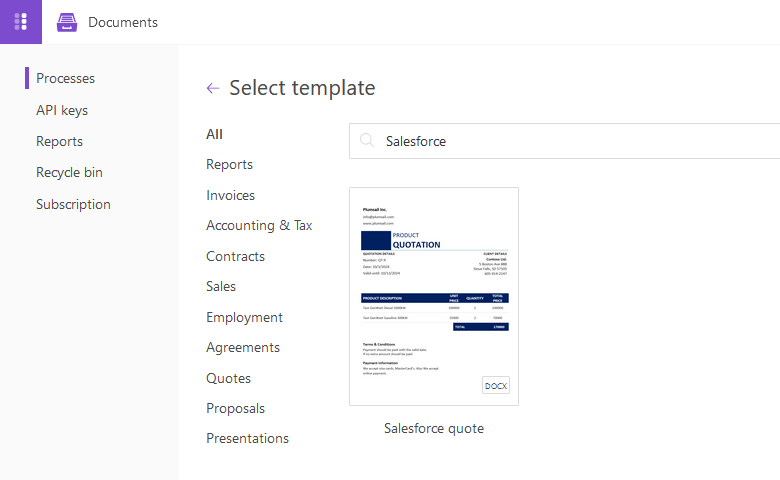The image size is (780, 480).
Task: Click the Select template heading
Action: [x=302, y=88]
